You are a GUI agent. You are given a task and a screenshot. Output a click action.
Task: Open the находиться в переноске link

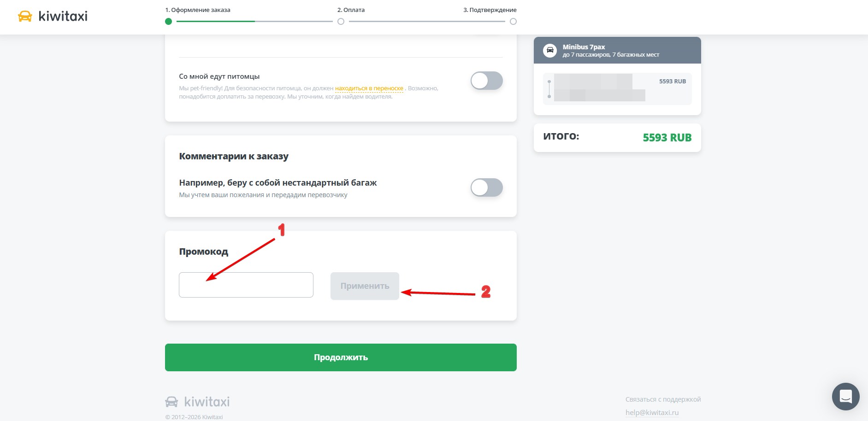369,88
